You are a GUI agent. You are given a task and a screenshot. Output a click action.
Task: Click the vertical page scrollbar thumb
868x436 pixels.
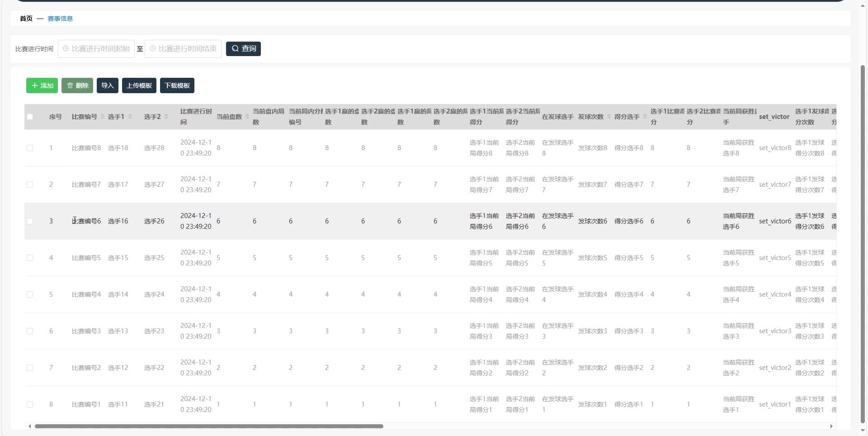863,244
